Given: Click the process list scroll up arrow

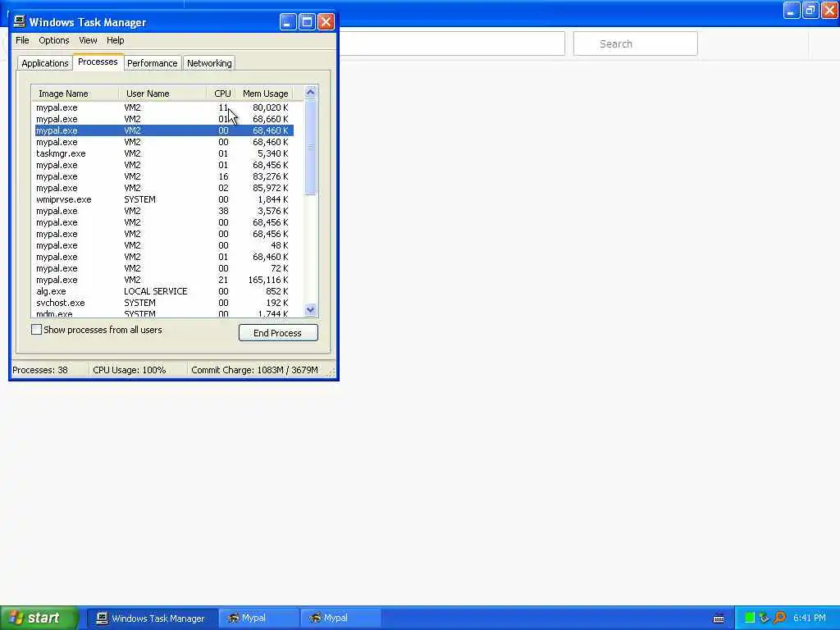Looking at the screenshot, I should 310,92.
